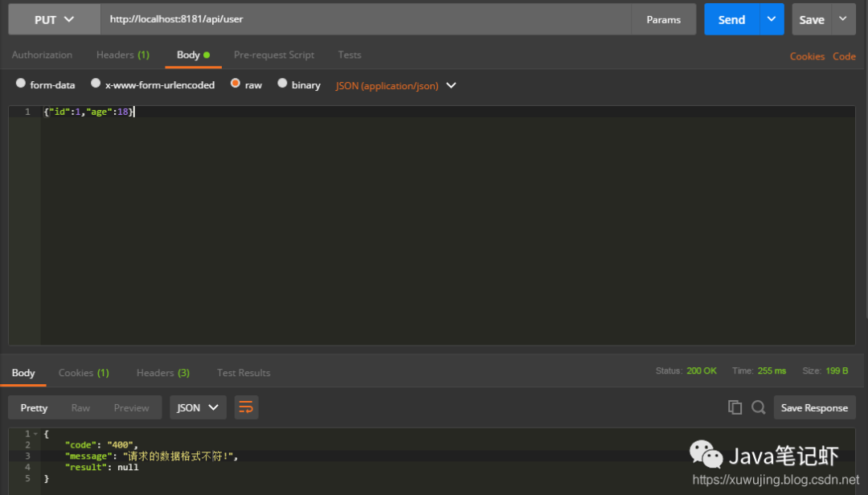Open response Cookies (1) tab
868x495 pixels.
(84, 373)
